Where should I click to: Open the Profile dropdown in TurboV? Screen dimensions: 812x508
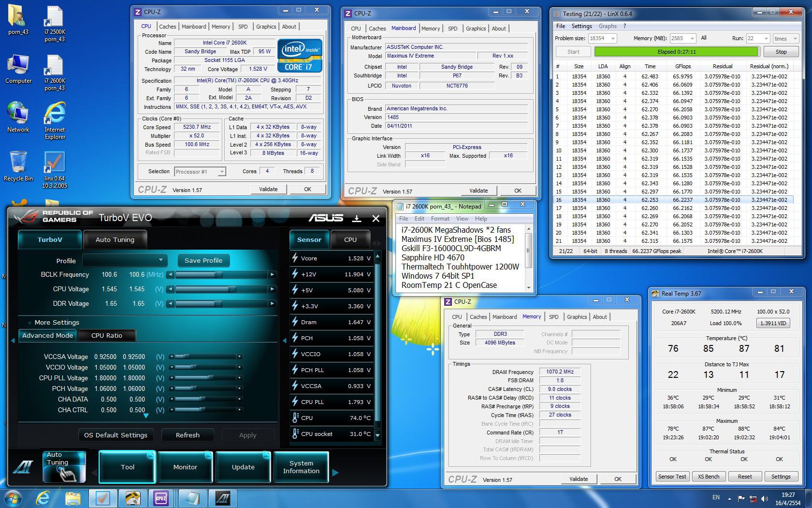[x=125, y=260]
